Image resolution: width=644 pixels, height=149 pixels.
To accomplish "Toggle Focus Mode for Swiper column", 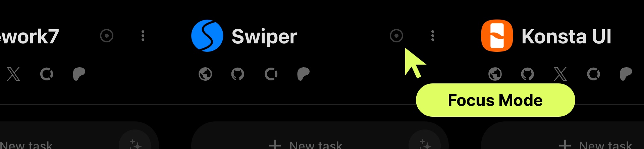I will click(396, 36).
